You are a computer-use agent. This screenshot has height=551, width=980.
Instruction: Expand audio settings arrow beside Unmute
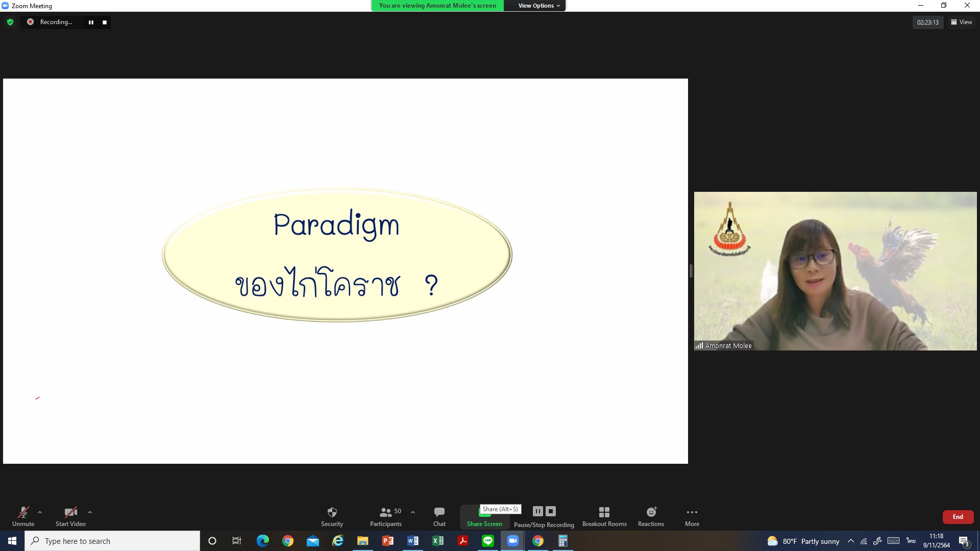coord(40,512)
